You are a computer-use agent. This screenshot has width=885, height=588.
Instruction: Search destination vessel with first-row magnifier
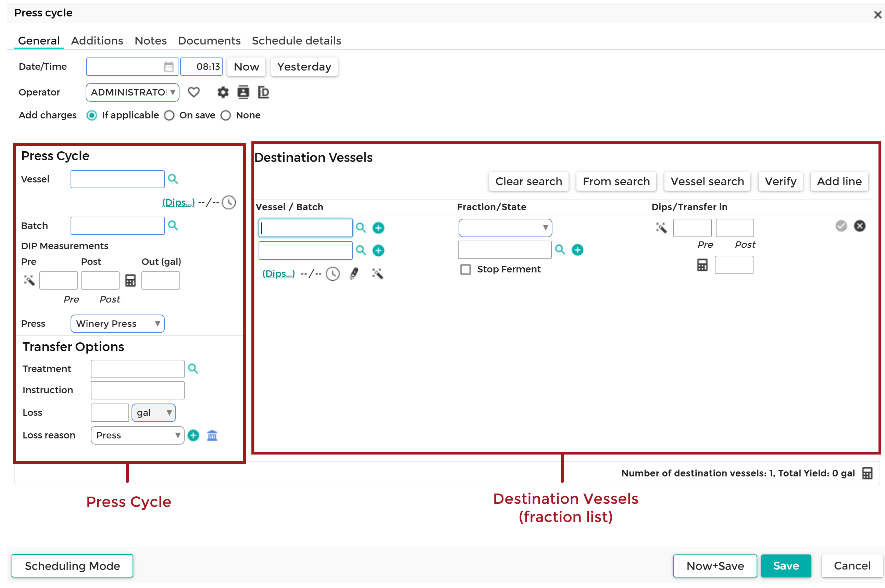pyautogui.click(x=361, y=228)
